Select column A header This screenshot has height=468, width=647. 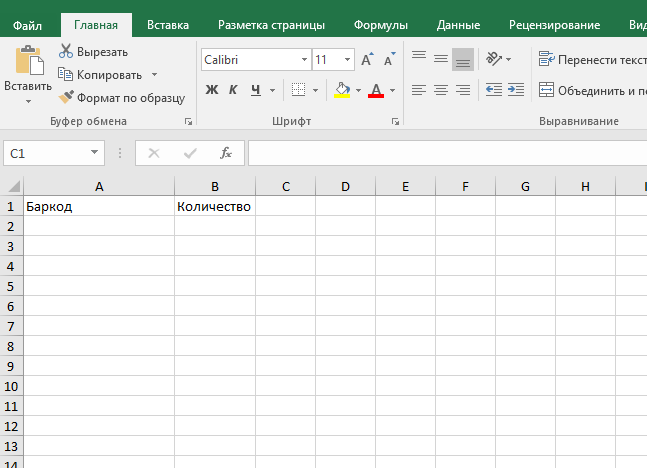pos(99,187)
